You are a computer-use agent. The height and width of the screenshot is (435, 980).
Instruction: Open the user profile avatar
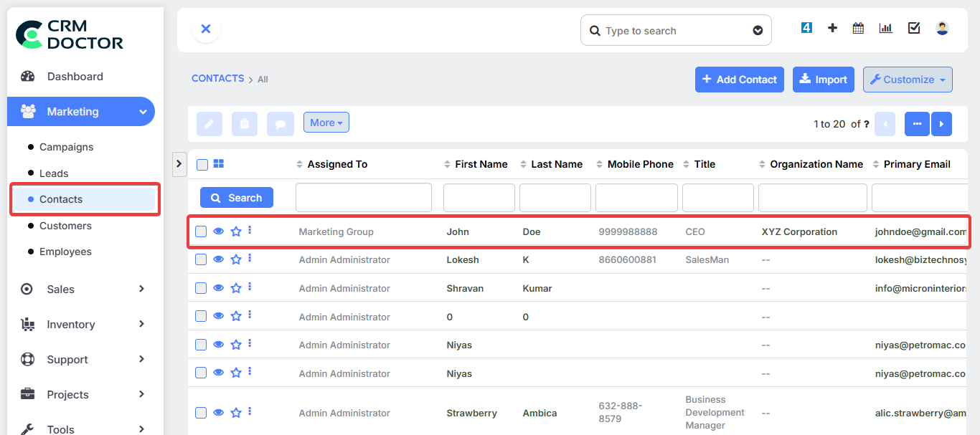(942, 29)
